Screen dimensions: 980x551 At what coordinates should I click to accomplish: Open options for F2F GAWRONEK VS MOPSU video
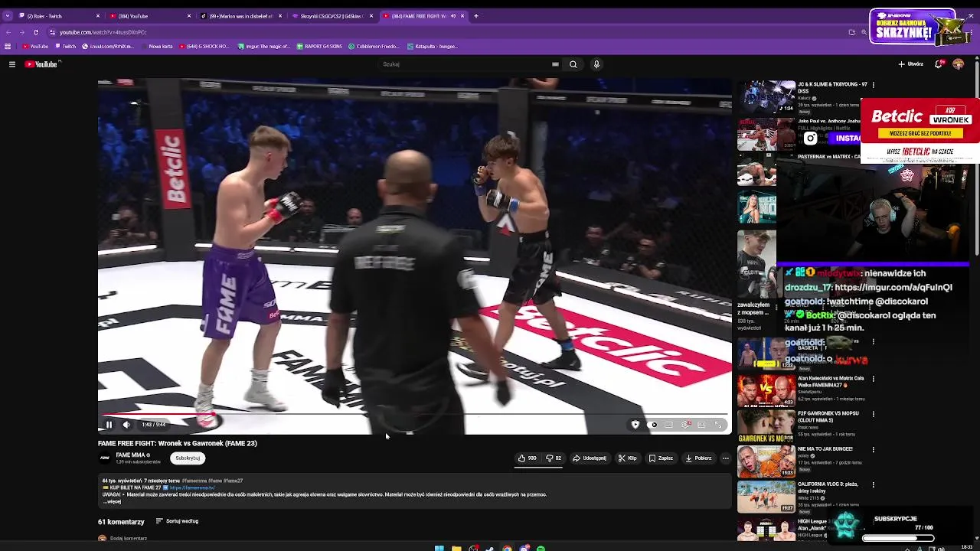point(874,414)
